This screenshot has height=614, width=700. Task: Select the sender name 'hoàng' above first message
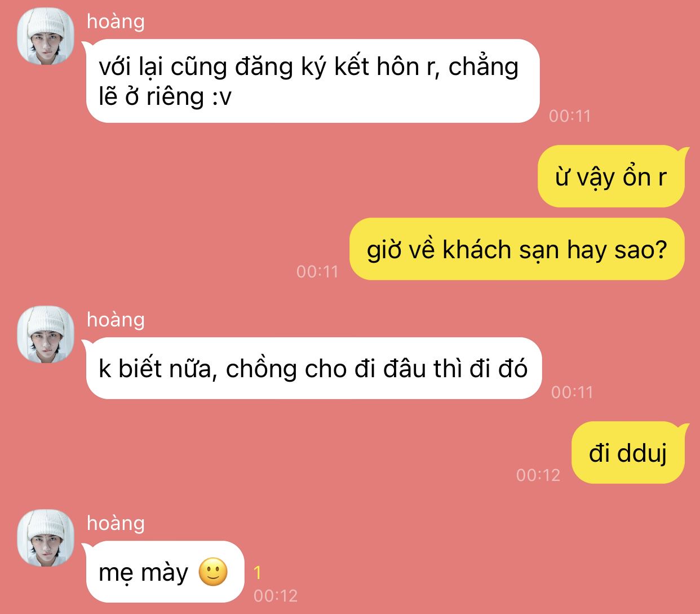(x=116, y=21)
